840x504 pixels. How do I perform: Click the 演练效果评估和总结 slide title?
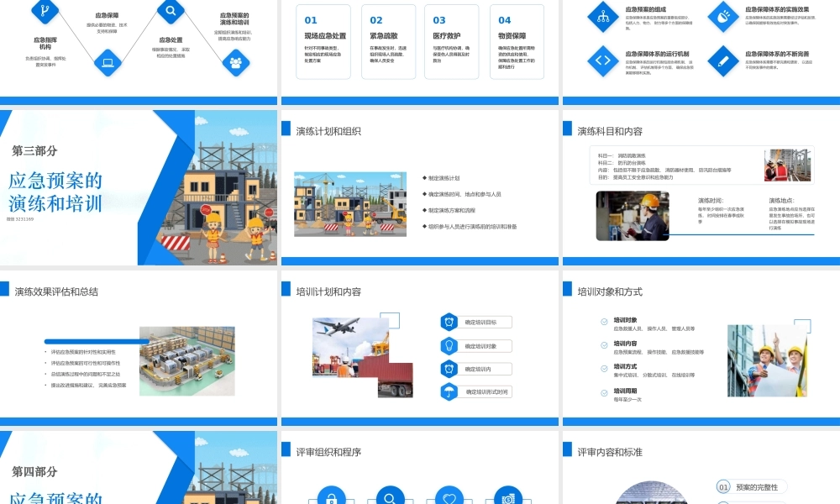pos(56,292)
